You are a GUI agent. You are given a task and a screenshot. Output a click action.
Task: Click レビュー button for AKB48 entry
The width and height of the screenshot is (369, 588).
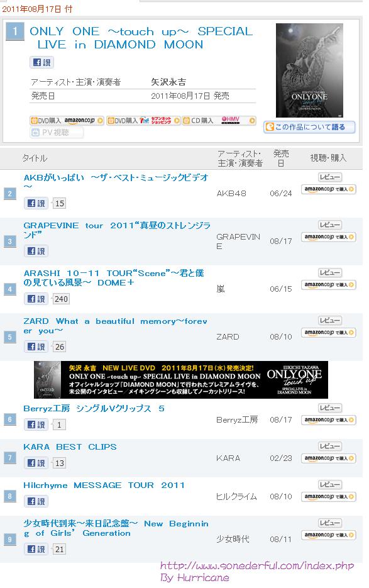pos(329,177)
